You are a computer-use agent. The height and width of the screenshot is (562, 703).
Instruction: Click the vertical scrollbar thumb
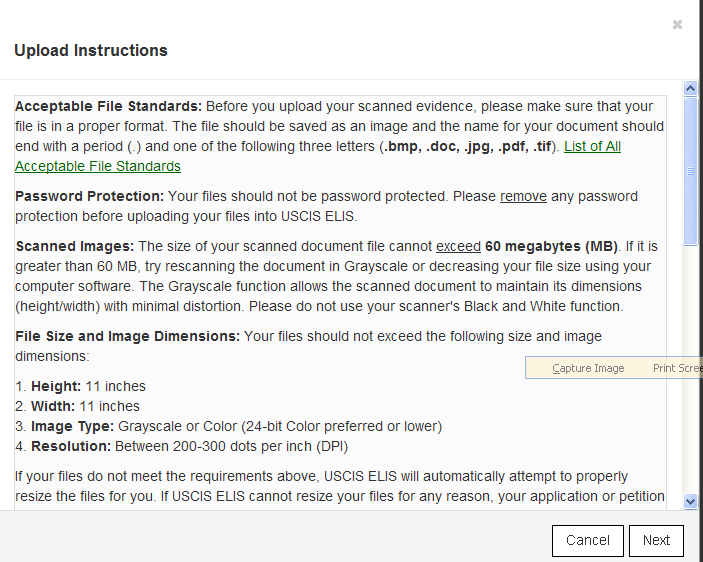[x=690, y=170]
